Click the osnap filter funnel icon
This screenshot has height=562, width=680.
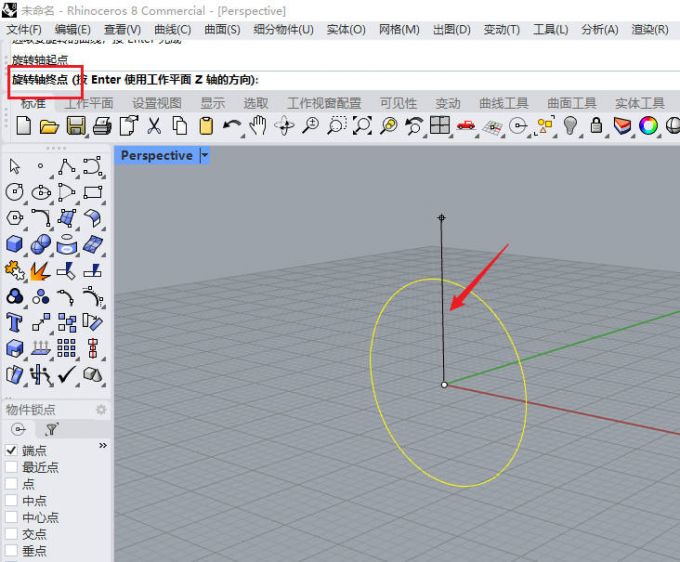(x=52, y=429)
